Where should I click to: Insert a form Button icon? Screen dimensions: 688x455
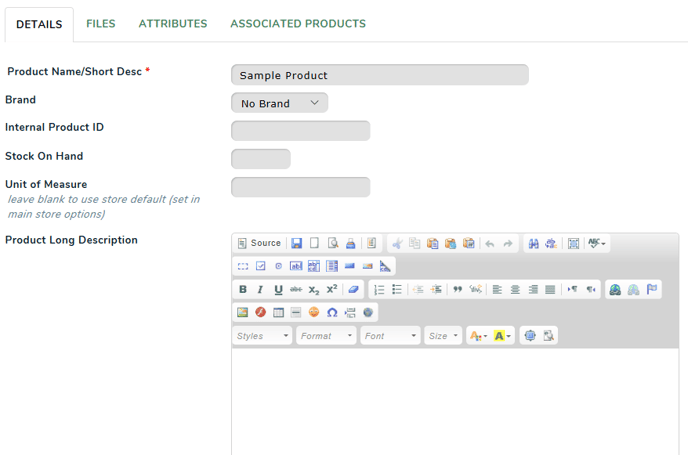click(x=350, y=266)
